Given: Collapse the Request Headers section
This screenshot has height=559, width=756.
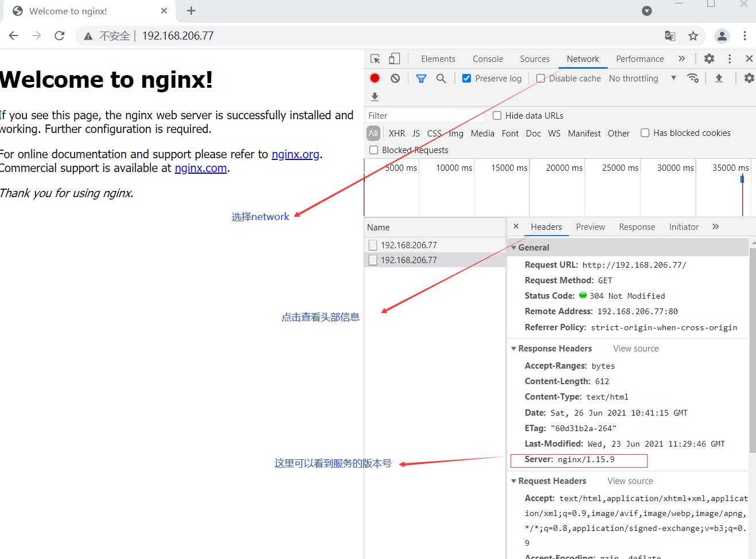Looking at the screenshot, I should point(513,481).
